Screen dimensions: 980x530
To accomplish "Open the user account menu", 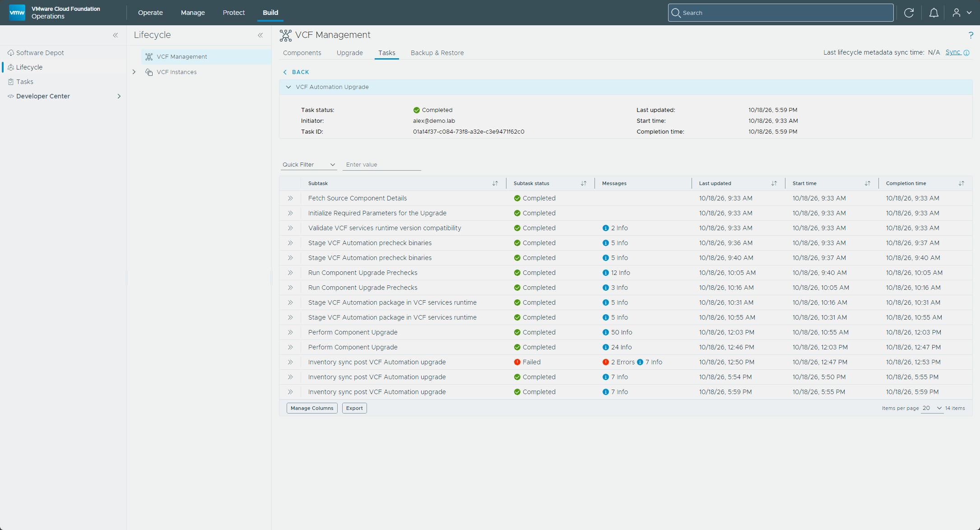I will click(x=962, y=13).
